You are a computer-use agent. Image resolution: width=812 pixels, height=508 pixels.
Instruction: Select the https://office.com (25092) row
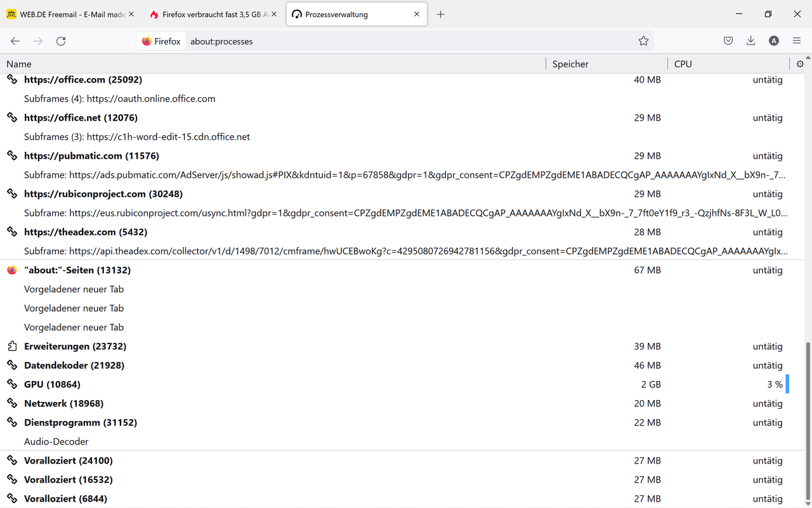[402, 79]
